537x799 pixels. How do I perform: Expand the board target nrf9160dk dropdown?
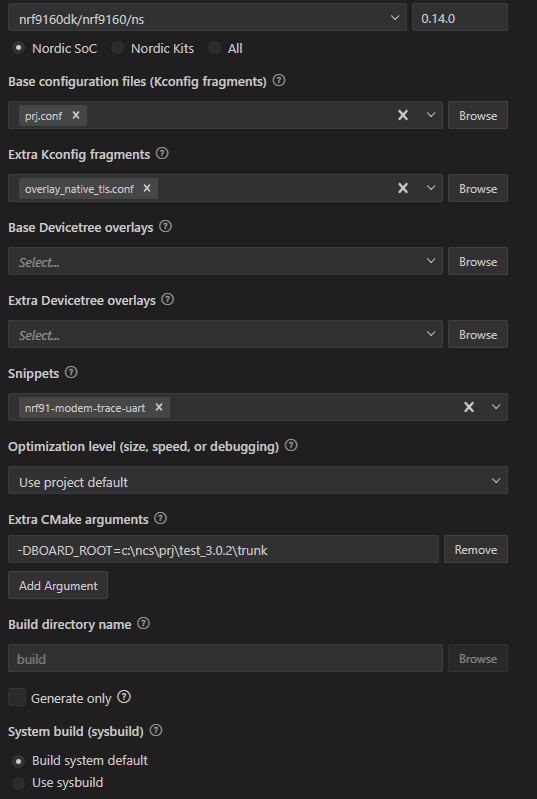click(x=207, y=17)
